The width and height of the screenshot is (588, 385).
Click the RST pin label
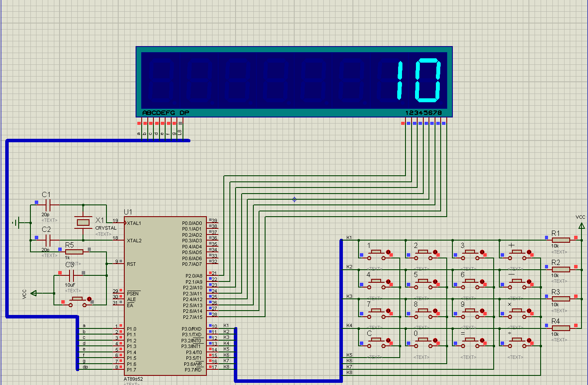pos(131,264)
